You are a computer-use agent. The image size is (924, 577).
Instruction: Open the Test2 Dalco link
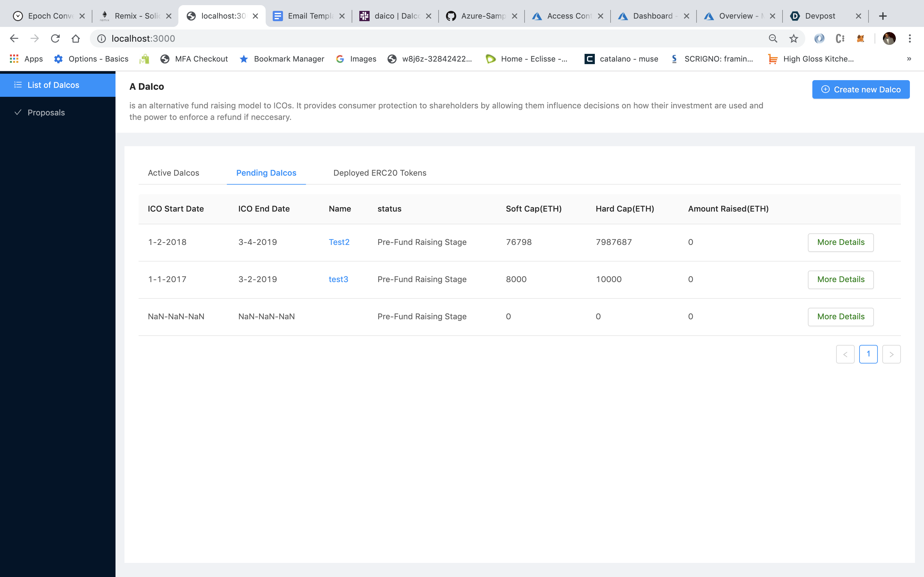339,242
